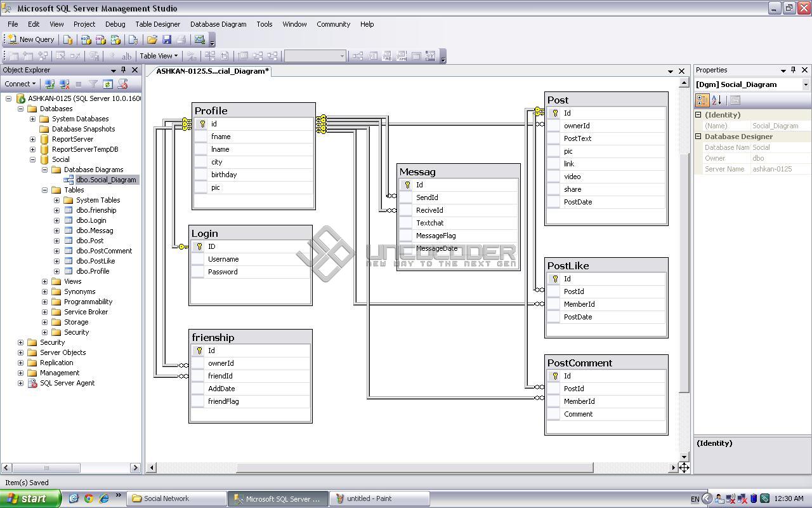Select the MessageFlag column in Messag table
812x508 pixels.
tap(459, 236)
